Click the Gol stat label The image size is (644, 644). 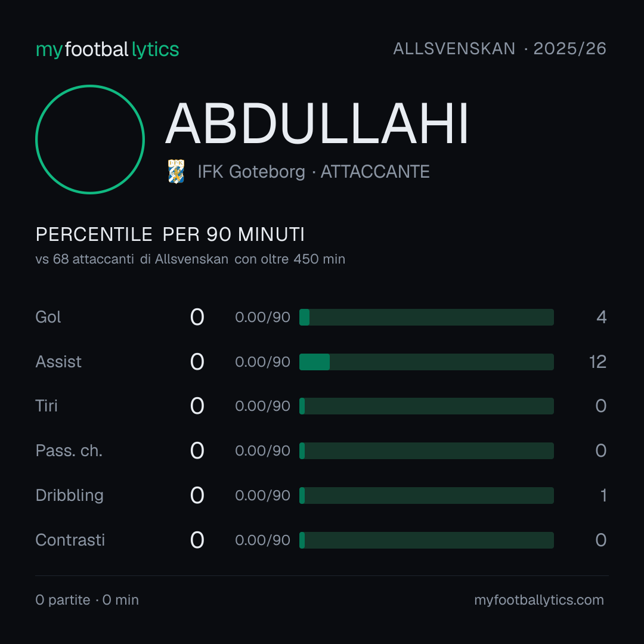(x=48, y=317)
